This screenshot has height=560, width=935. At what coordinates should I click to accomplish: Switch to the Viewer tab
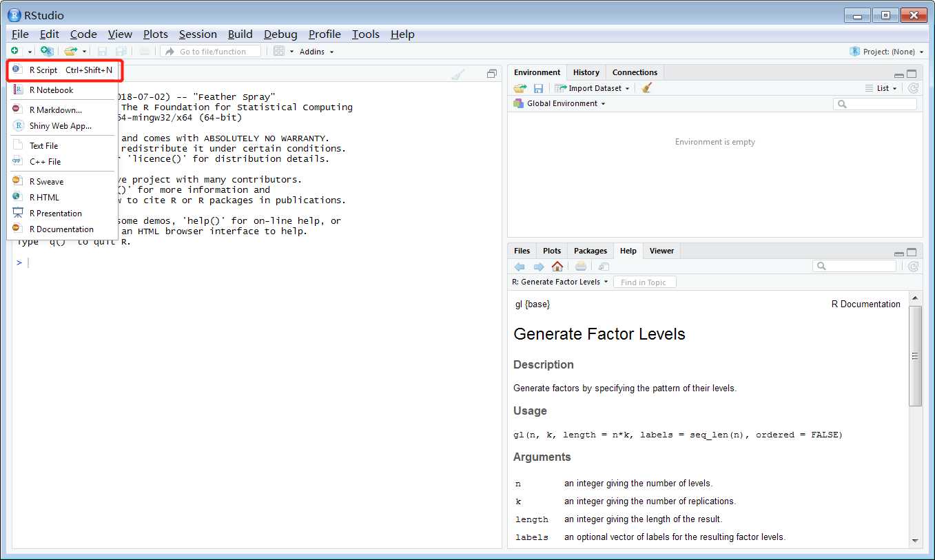coord(661,251)
